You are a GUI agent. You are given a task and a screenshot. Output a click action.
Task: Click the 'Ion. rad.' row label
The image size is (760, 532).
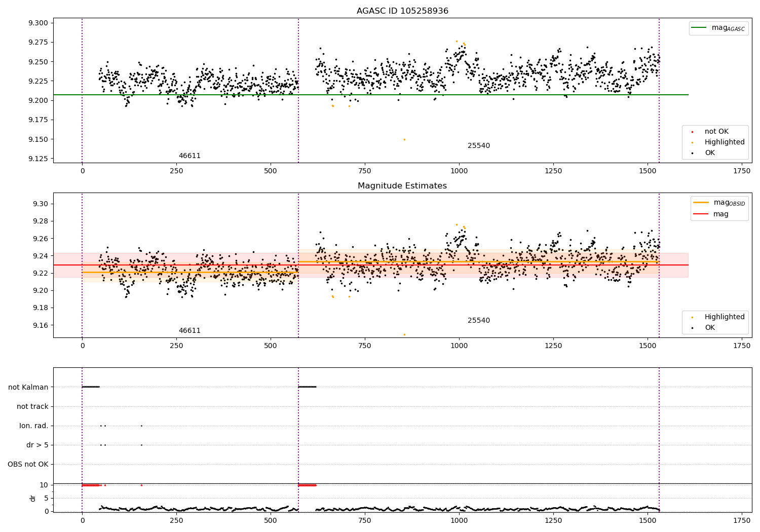pyautogui.click(x=34, y=426)
